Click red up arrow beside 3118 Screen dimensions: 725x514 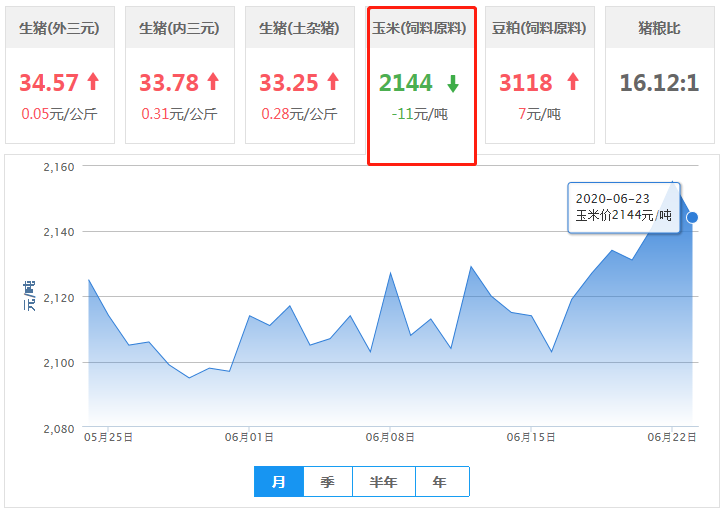[573, 82]
